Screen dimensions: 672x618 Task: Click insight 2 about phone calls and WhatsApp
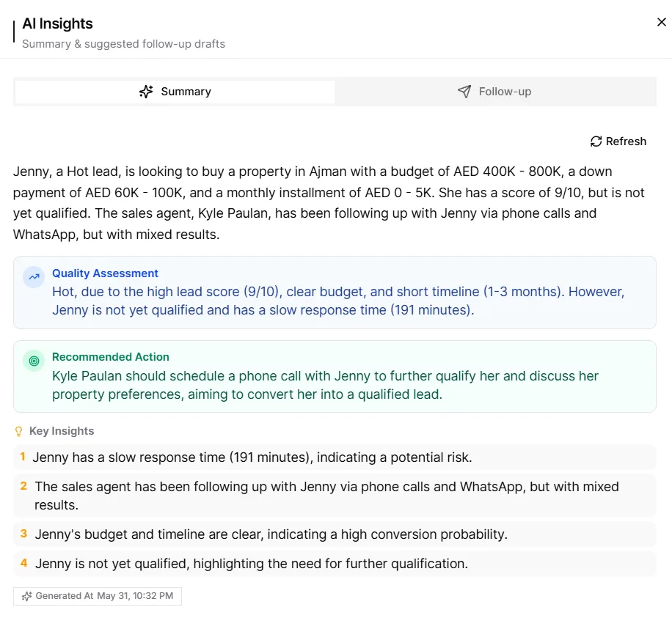[335, 496]
